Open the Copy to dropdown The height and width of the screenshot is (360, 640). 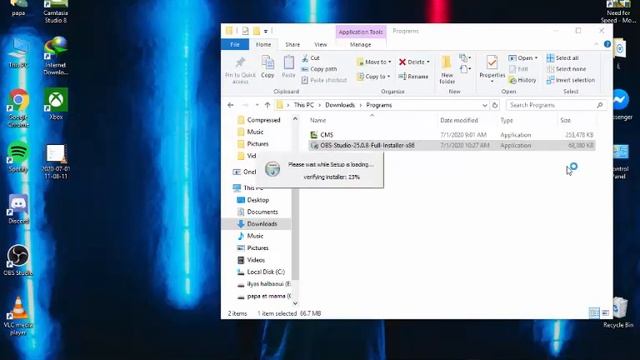(x=373, y=76)
